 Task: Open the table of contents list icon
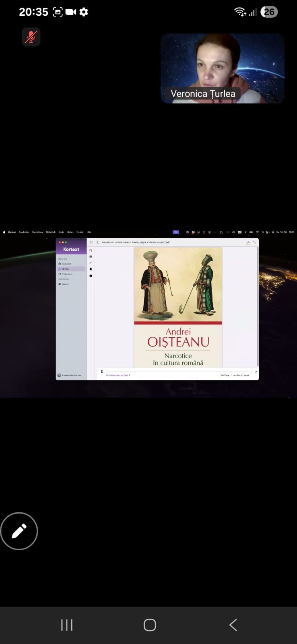click(91, 256)
